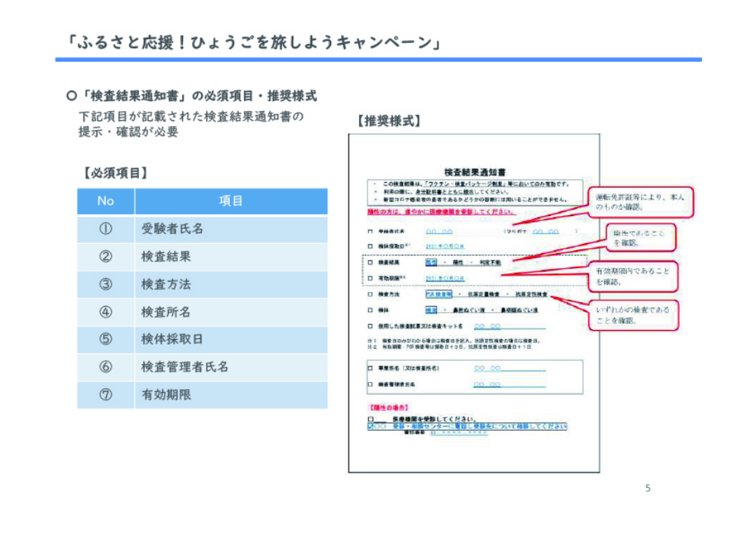Select the highlighted PCR検査 option

(438, 294)
